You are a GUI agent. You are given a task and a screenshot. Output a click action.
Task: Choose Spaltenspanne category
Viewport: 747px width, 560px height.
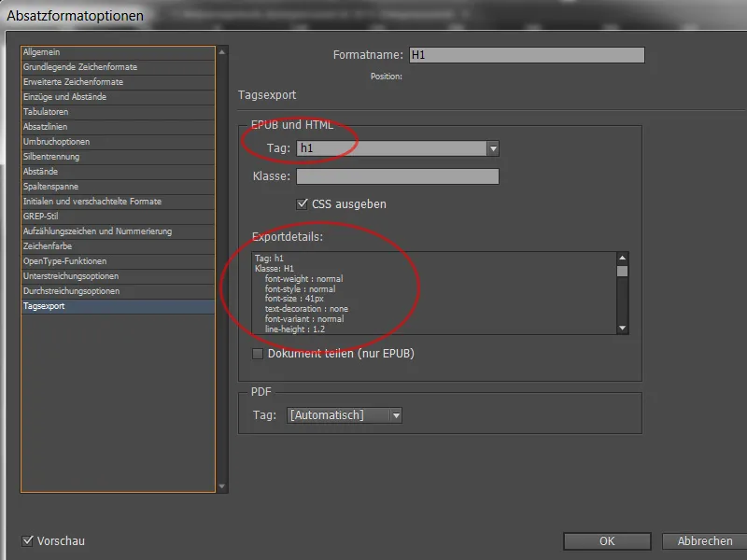[x=119, y=187]
